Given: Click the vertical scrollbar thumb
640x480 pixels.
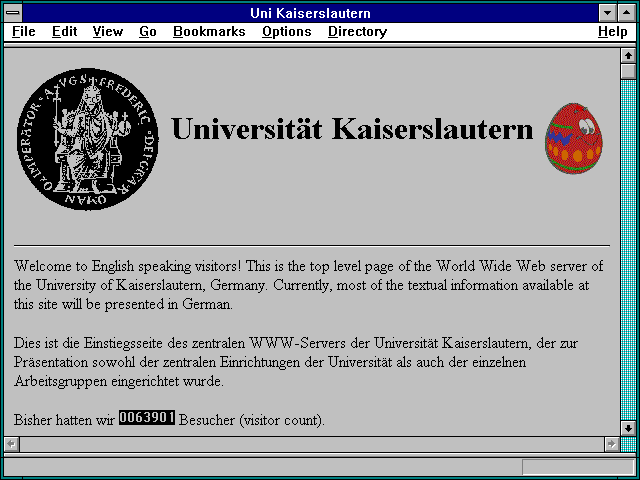Looking at the screenshot, I should click(x=628, y=71).
